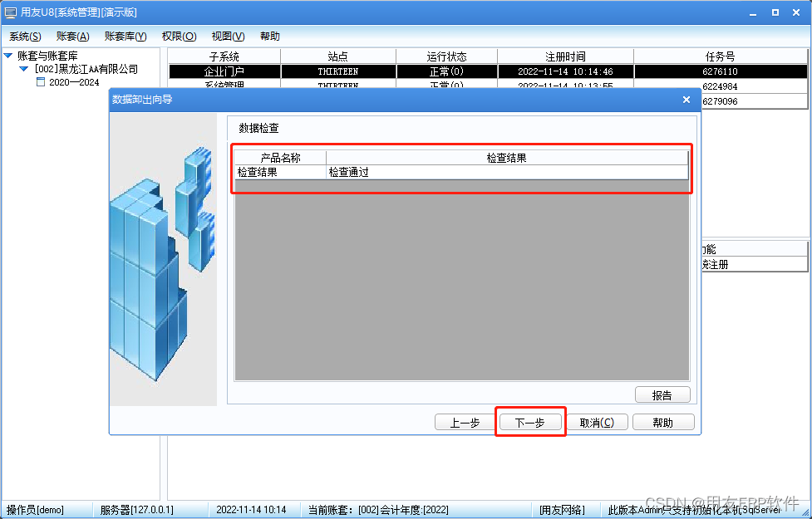Open the 账套库(Y) menu
The height and width of the screenshot is (519, 812).
[125, 37]
